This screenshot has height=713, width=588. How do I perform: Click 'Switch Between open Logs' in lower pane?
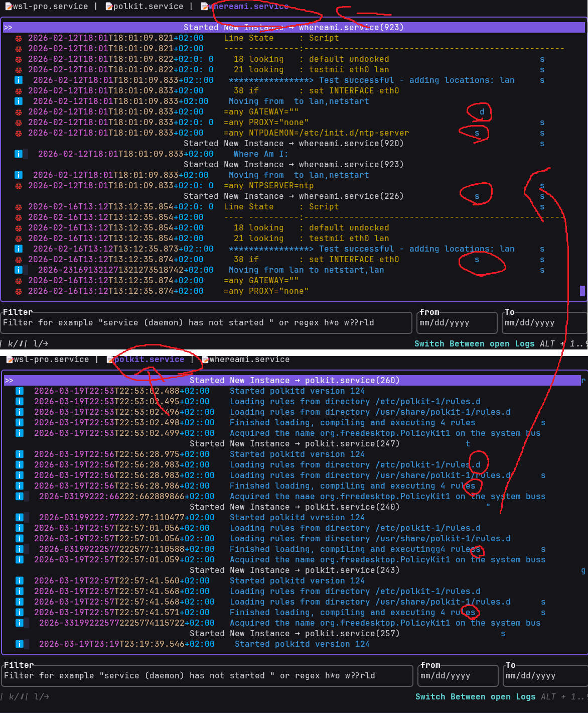click(475, 697)
